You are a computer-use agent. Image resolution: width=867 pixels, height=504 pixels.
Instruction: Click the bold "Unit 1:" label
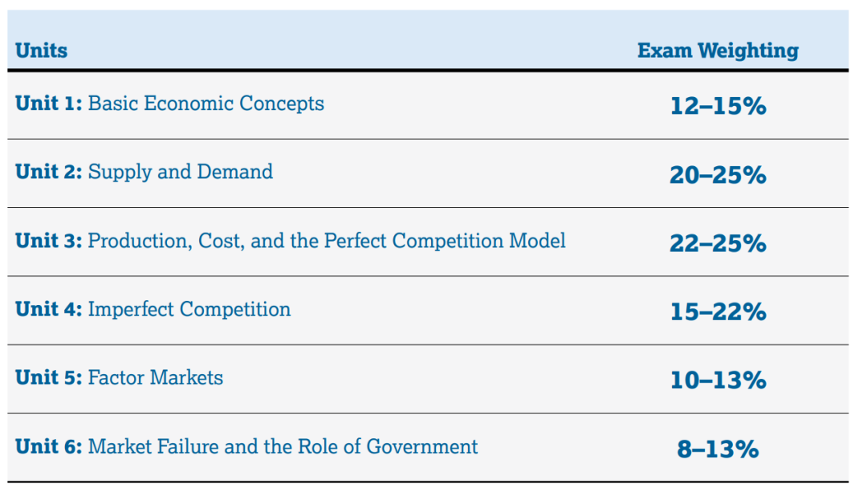pos(49,104)
